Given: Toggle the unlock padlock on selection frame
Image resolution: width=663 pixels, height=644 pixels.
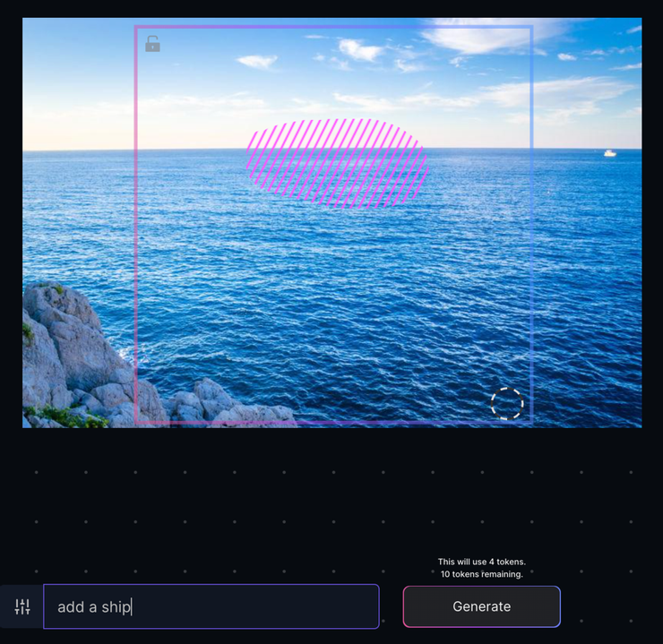Looking at the screenshot, I should (152, 44).
